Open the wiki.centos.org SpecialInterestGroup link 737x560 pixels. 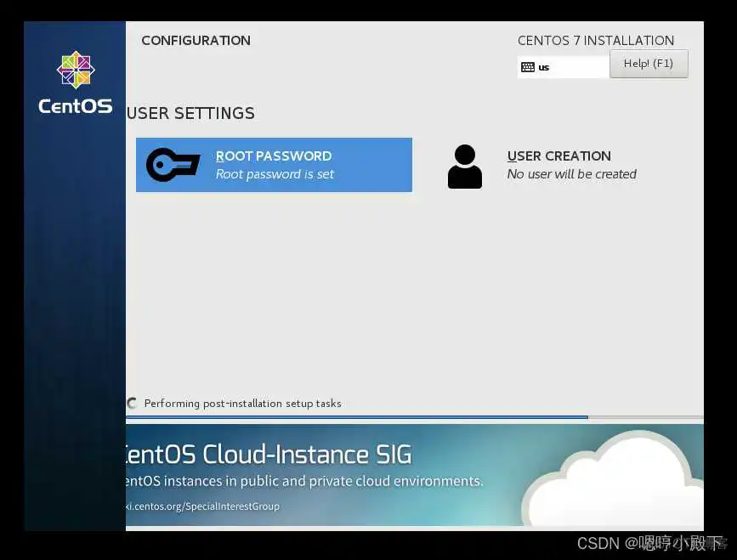click(x=202, y=506)
